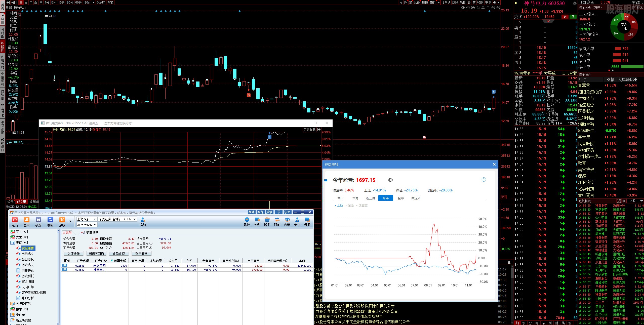
Task: Select 成交量 indicator tab below chart
Action: [21, 202]
